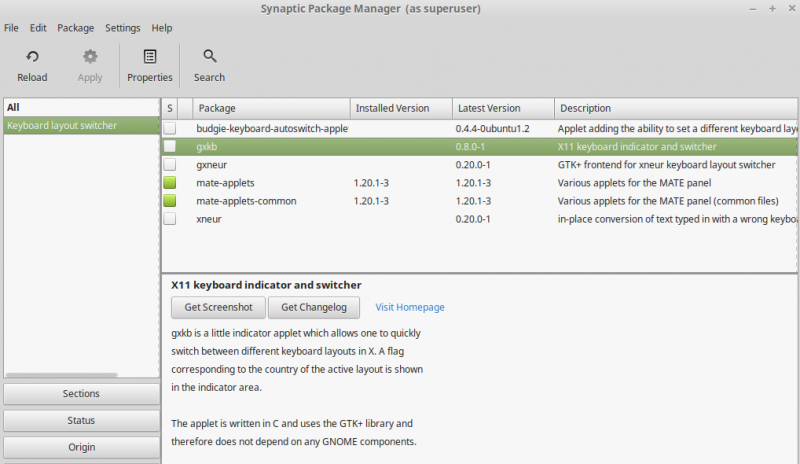Image resolution: width=800 pixels, height=464 pixels.
Task: Click latest version 0.4.4-0ubuntu1.2 cell
Action: pos(492,129)
